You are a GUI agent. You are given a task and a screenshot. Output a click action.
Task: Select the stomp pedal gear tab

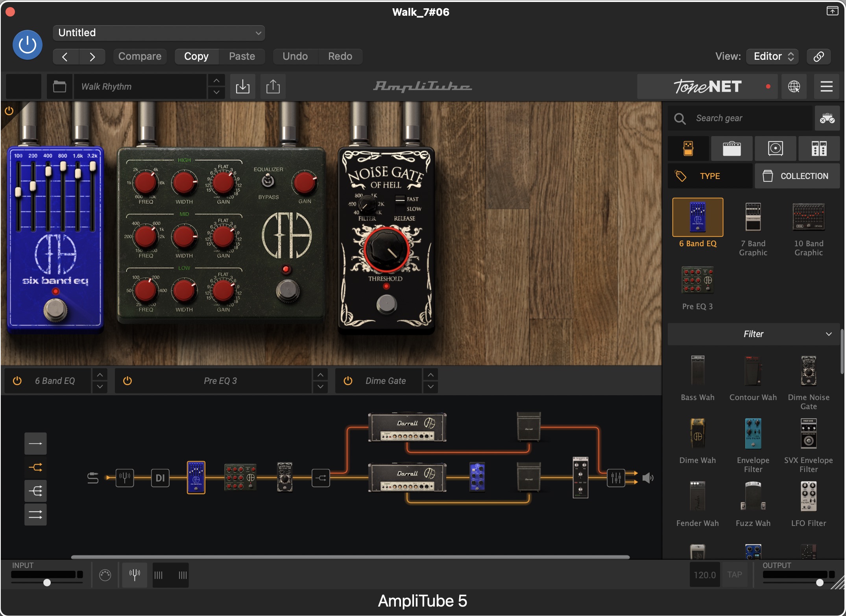[x=688, y=149]
